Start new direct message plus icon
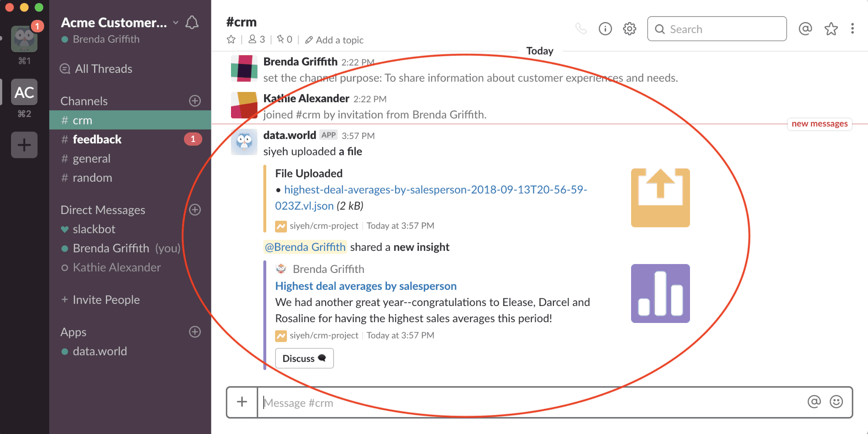This screenshot has height=434, width=868. pyautogui.click(x=195, y=210)
